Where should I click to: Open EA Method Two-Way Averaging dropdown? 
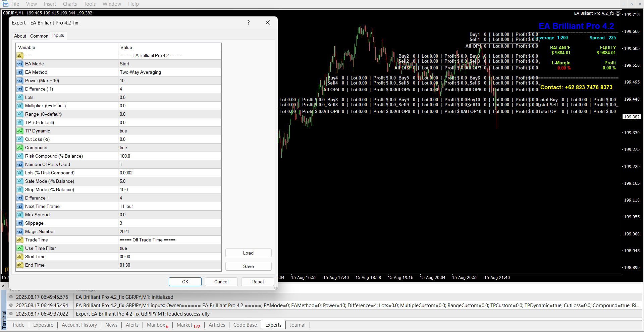tap(170, 72)
